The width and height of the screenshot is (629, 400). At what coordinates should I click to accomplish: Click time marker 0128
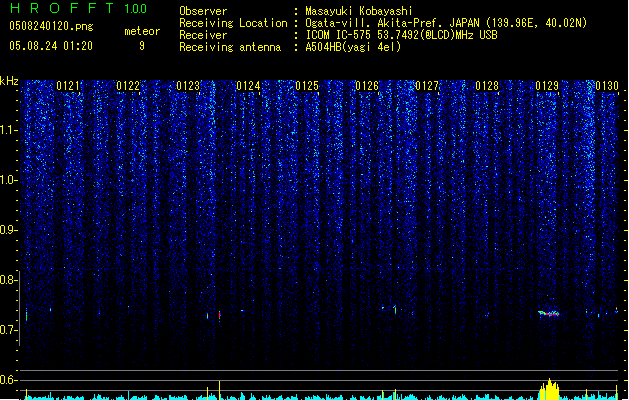(487, 86)
